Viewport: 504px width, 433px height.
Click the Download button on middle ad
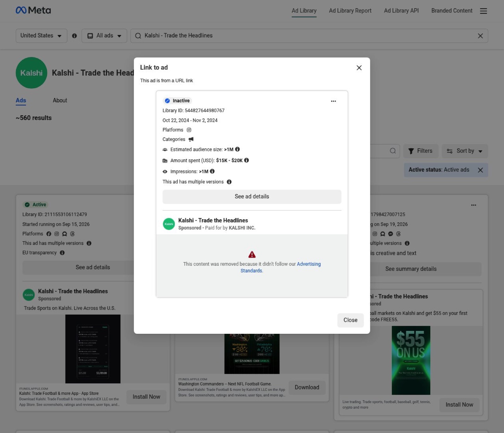307,387
